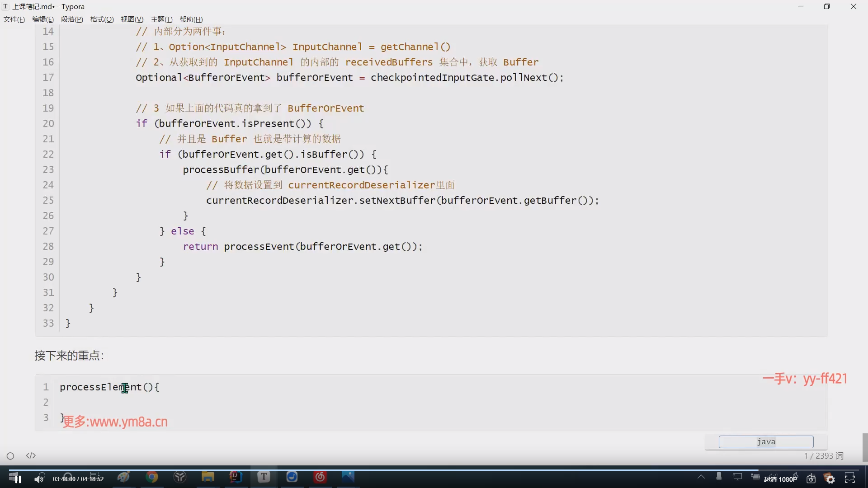
Task: Toggle the sidebar circle icon in status bar
Action: [x=10, y=456]
